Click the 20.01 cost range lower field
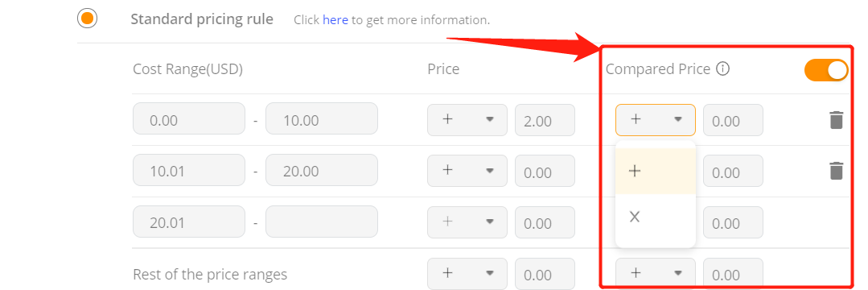 189,222
